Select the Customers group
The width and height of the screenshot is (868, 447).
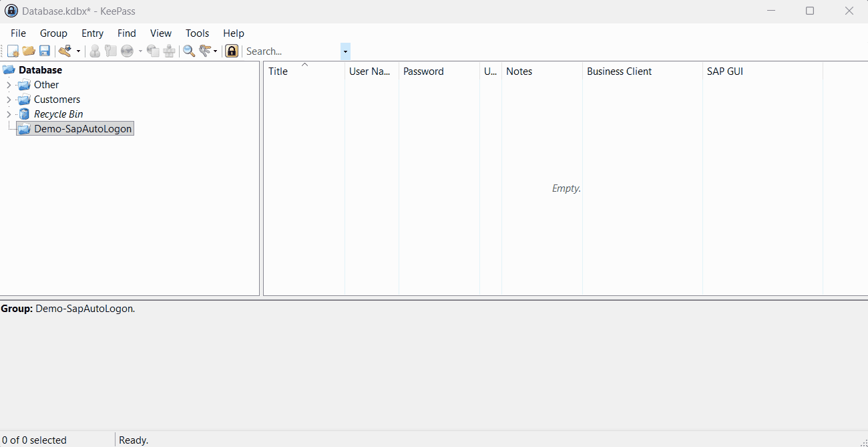pyautogui.click(x=57, y=100)
